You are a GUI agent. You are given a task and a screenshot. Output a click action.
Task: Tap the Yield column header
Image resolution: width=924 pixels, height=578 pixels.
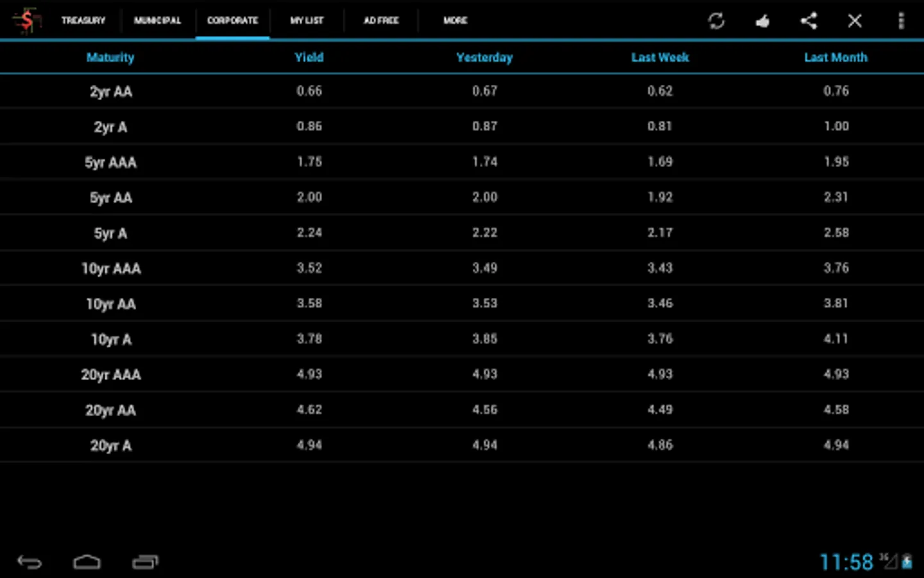click(x=309, y=57)
